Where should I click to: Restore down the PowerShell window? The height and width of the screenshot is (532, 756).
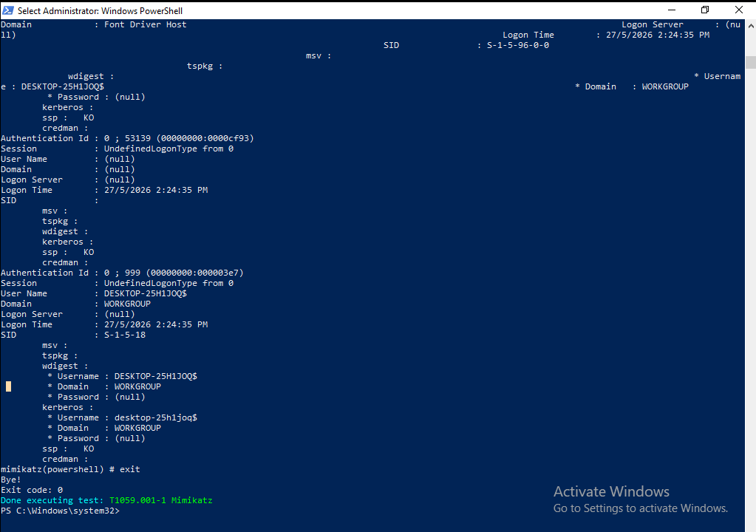click(x=705, y=10)
